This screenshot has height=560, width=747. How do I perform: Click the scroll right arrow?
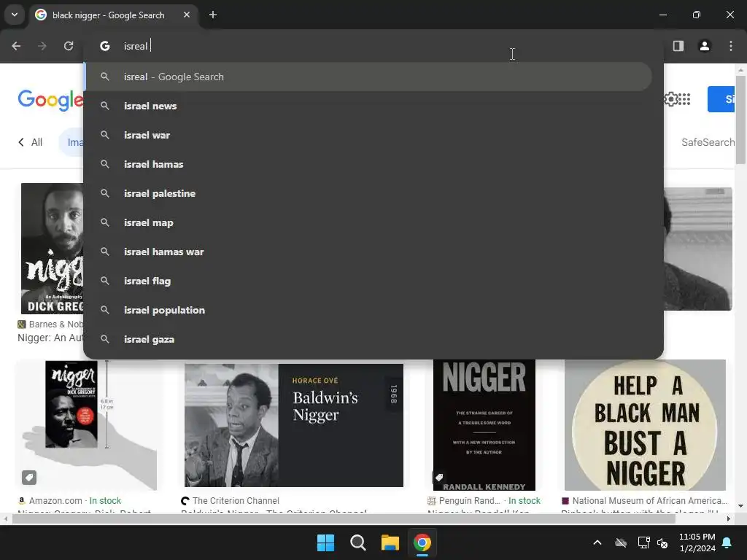[x=729, y=518]
